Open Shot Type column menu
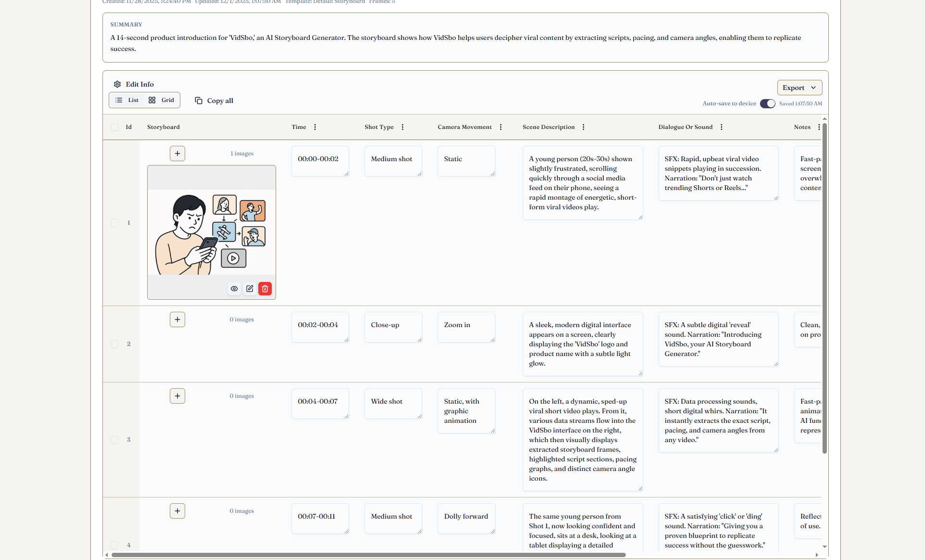This screenshot has width=925, height=560. click(x=403, y=127)
